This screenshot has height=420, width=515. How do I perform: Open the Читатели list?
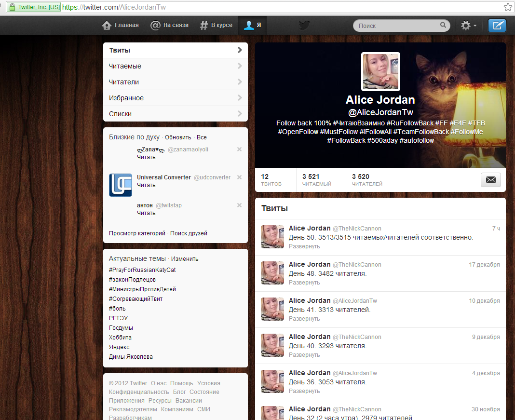tap(176, 82)
